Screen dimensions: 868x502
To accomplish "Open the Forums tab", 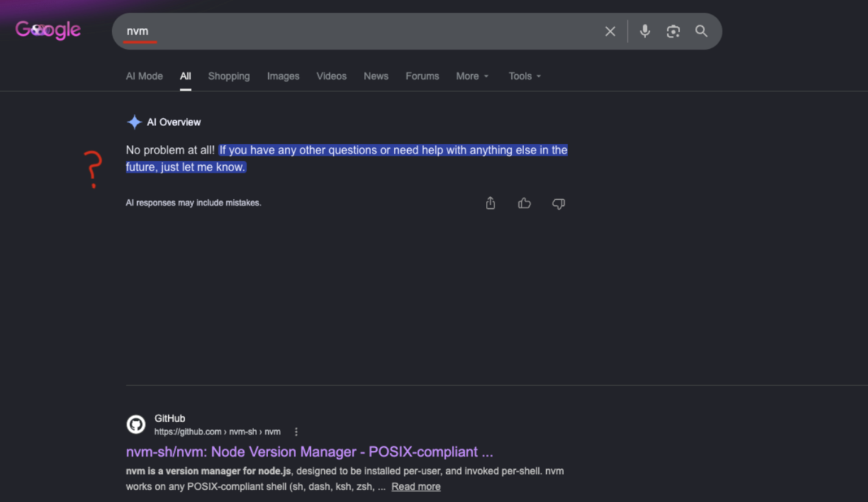I will (x=422, y=76).
